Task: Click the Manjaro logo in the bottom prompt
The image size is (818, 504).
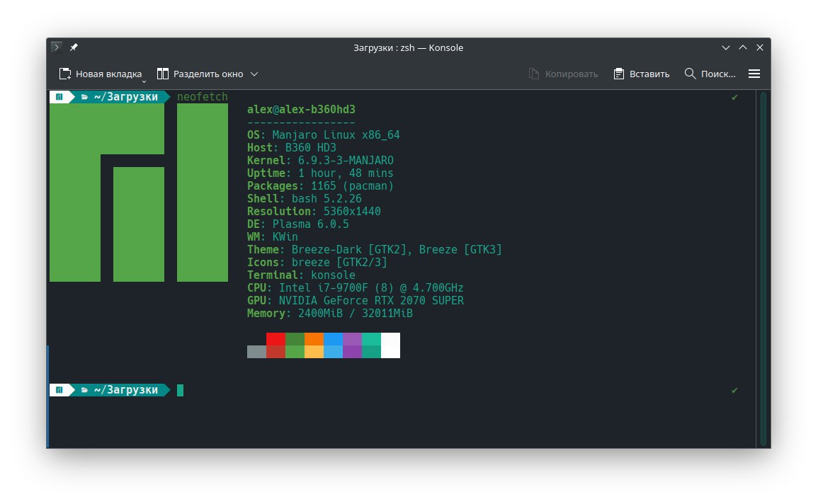Action: tap(59, 390)
